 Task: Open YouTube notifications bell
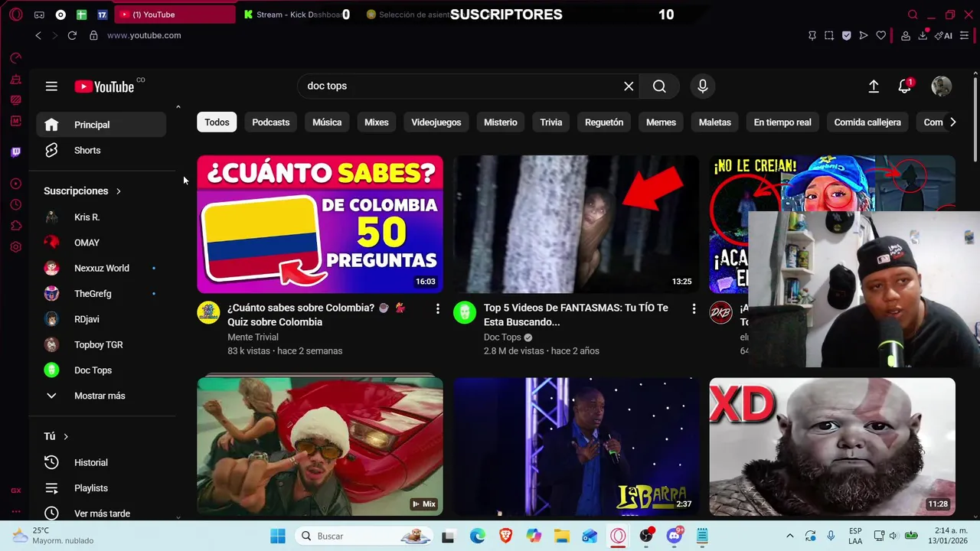pos(905,86)
